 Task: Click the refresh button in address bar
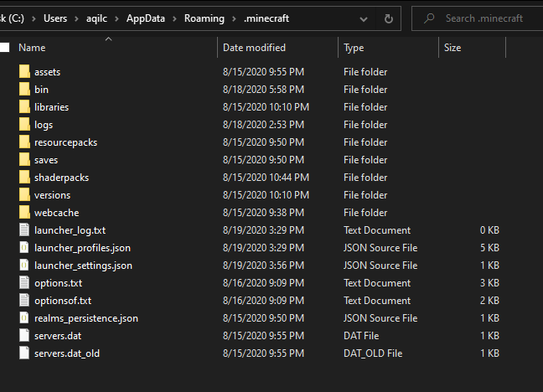388,18
